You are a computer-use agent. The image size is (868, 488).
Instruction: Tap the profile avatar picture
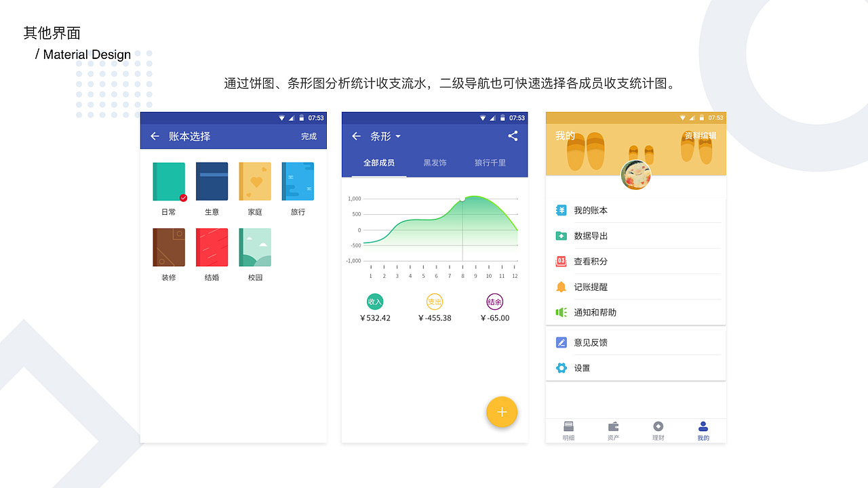pos(636,175)
